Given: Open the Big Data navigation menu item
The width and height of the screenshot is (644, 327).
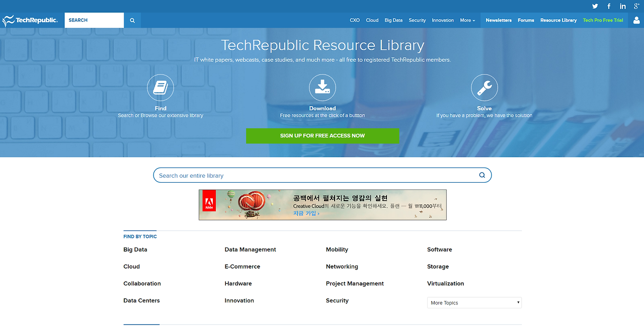Looking at the screenshot, I should coord(393,20).
